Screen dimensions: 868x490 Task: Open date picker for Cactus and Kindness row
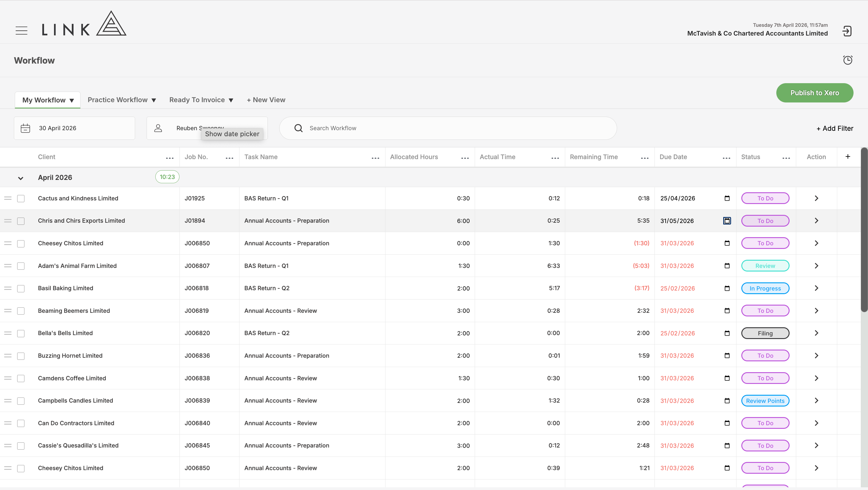tap(727, 198)
